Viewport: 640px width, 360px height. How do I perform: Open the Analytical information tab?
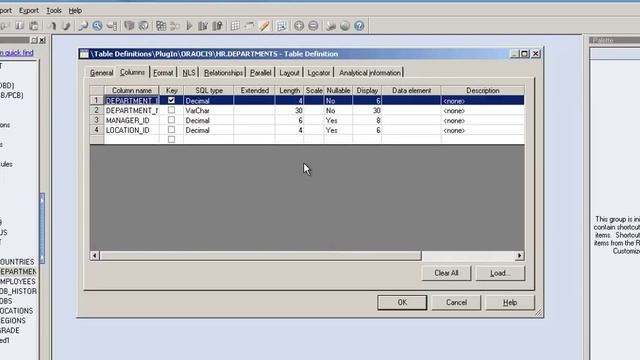[x=369, y=73]
